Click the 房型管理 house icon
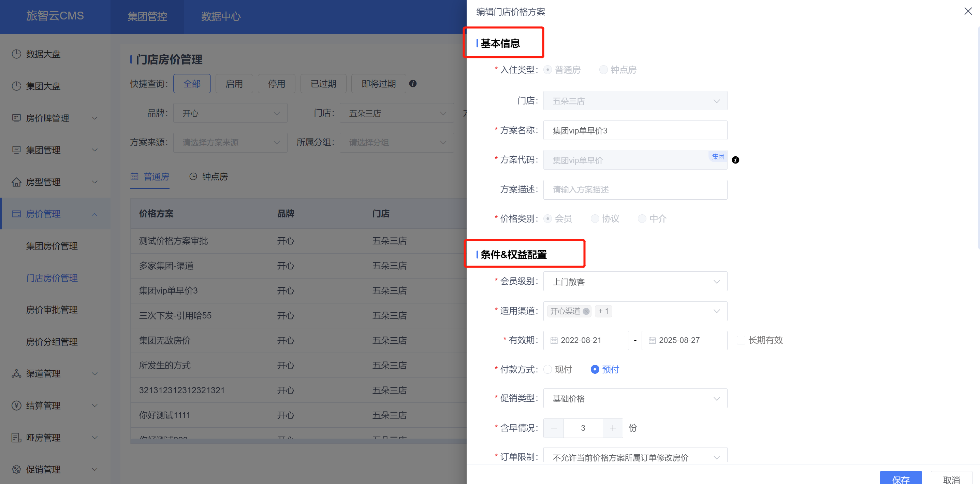This screenshot has height=484, width=980. 16,182
